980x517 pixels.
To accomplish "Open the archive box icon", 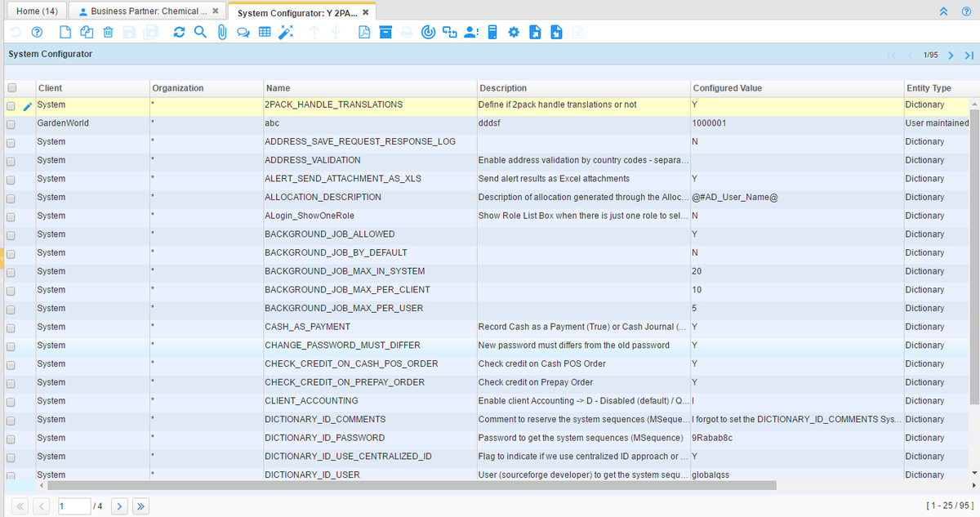I will [x=385, y=33].
